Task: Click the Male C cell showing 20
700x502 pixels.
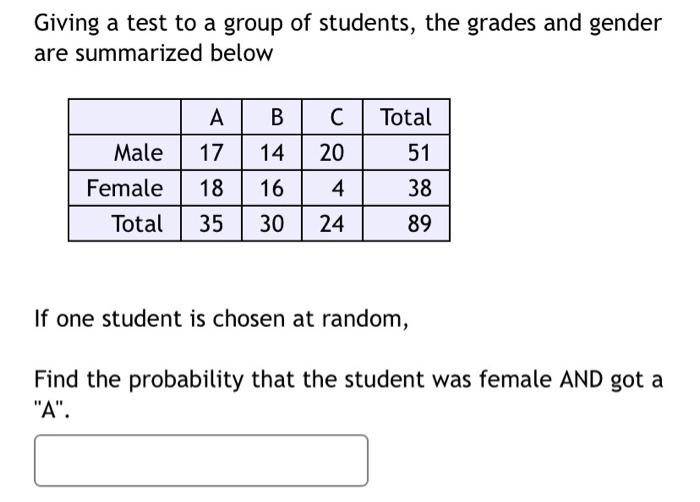Action: point(332,152)
